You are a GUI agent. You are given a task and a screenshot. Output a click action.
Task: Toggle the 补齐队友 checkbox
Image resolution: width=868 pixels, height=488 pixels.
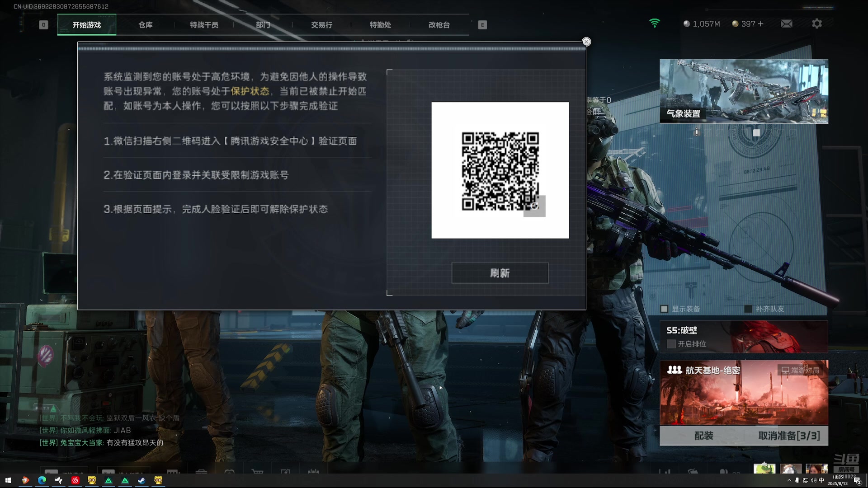pyautogui.click(x=748, y=309)
